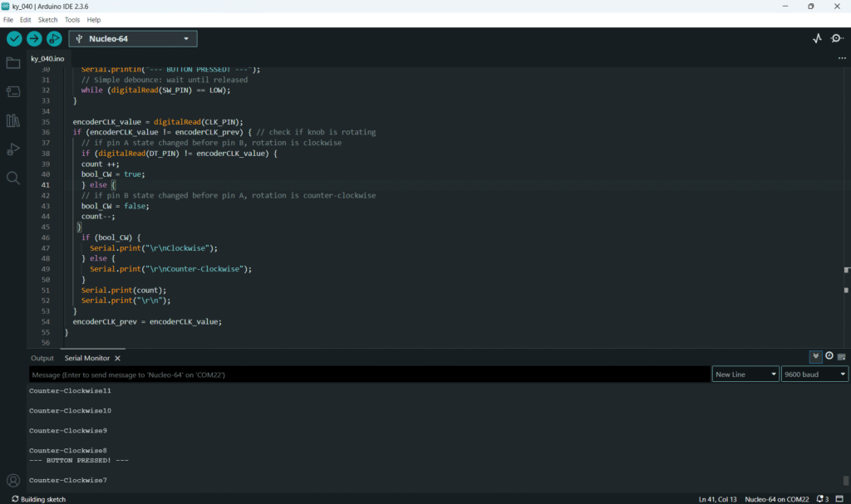Clear the Serial Monitor output
The width and height of the screenshot is (851, 504).
(842, 356)
